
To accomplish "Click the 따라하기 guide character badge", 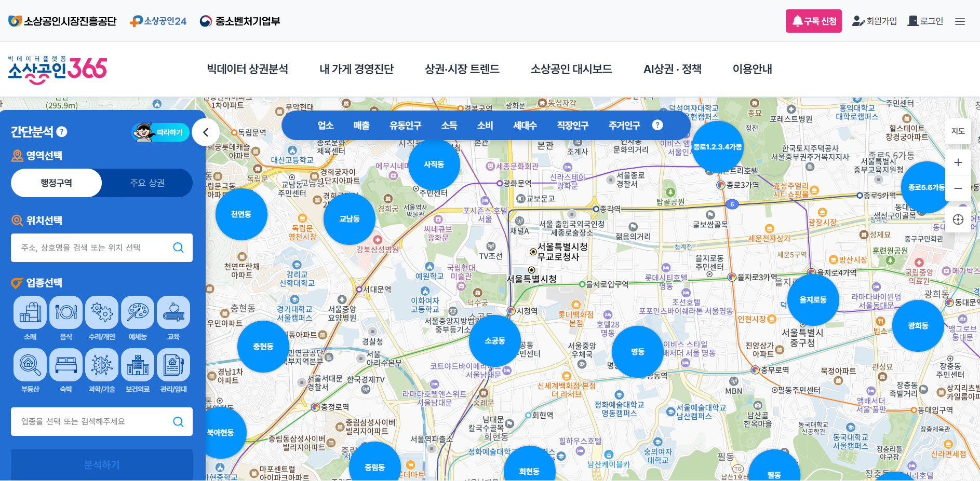I will coord(160,132).
